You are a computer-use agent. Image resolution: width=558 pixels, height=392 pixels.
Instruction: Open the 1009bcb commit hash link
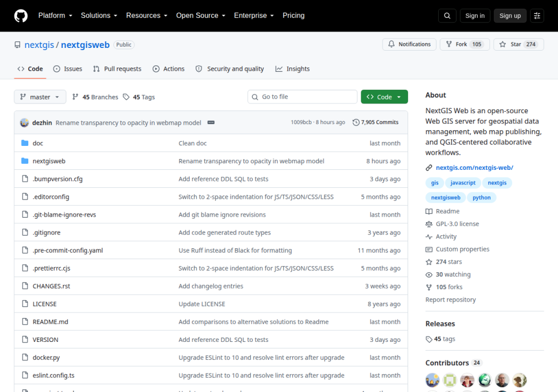301,122
